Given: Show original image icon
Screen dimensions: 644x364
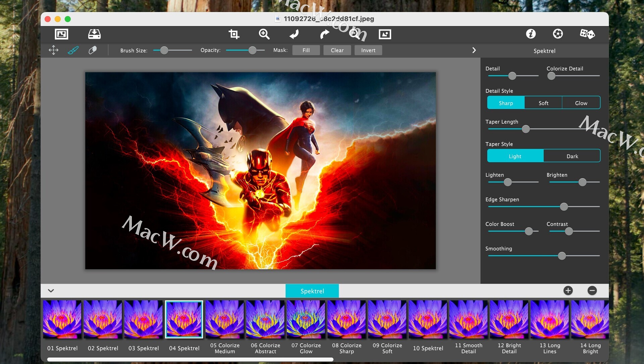Looking at the screenshot, I should click(385, 34).
